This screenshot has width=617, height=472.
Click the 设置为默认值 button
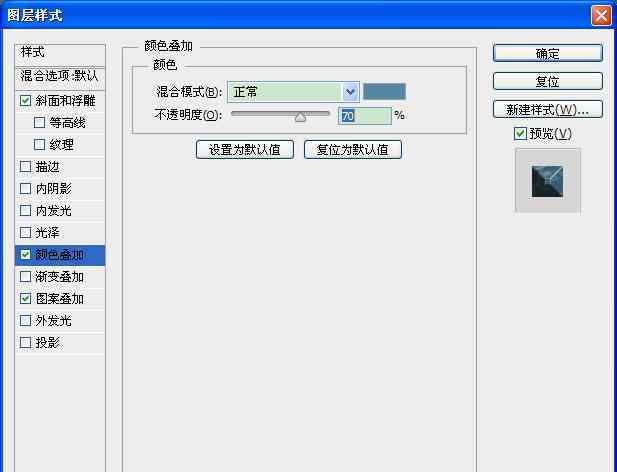pyautogui.click(x=245, y=150)
